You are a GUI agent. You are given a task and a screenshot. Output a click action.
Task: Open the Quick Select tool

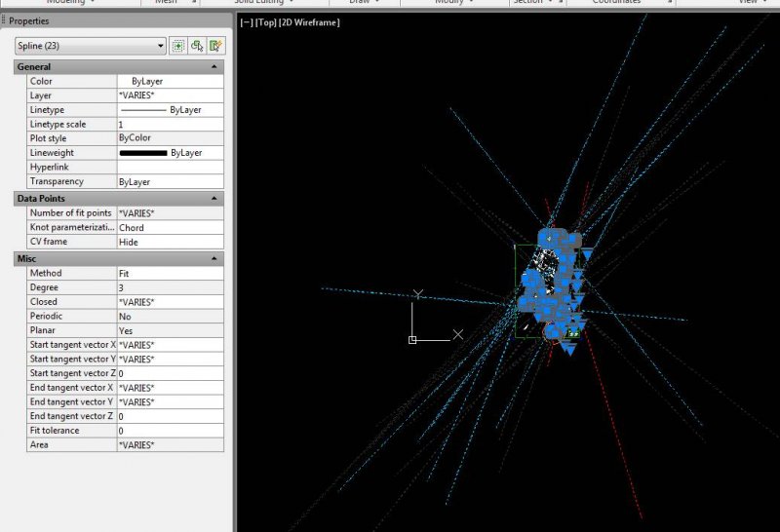point(215,46)
